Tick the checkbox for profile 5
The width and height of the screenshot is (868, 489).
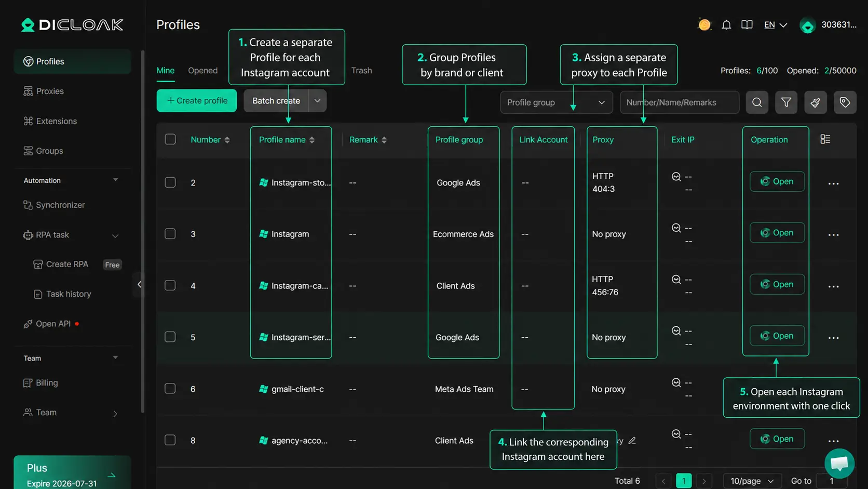(170, 337)
